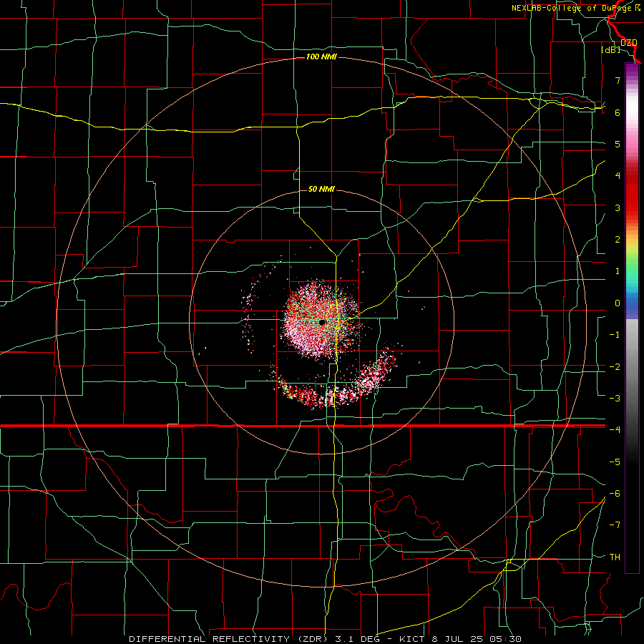Click the positive 7 value on the color scale
The height and width of the screenshot is (644, 644).
pyautogui.click(x=618, y=80)
